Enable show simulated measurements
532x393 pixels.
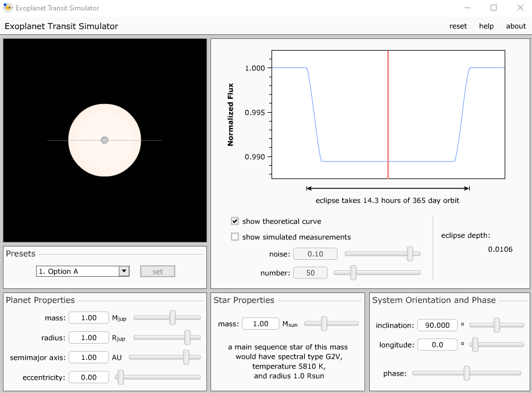click(x=235, y=237)
